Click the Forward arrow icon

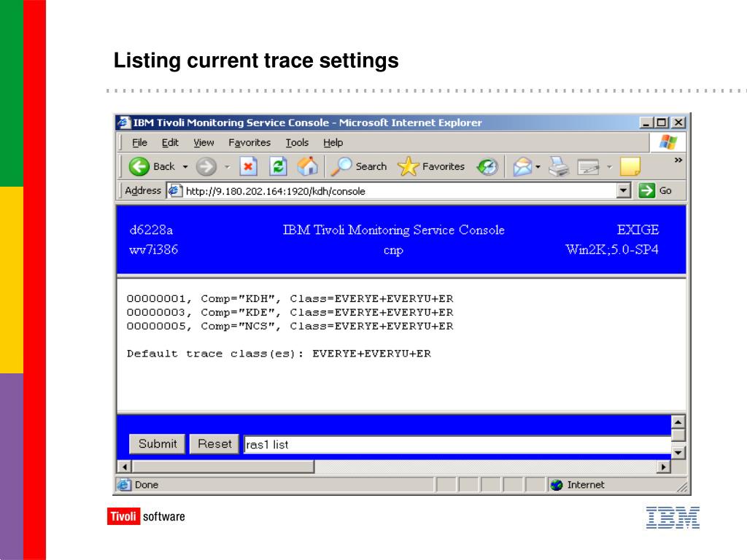coord(206,167)
